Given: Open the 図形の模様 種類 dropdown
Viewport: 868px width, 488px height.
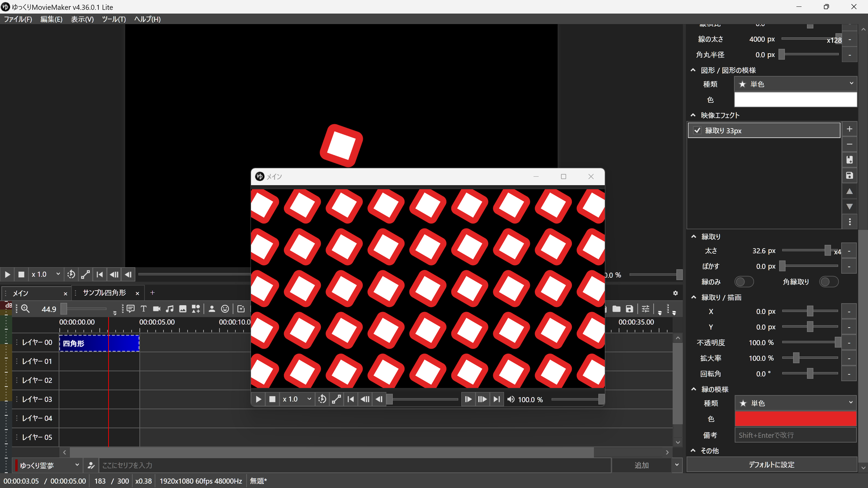Looking at the screenshot, I should tap(795, 84).
